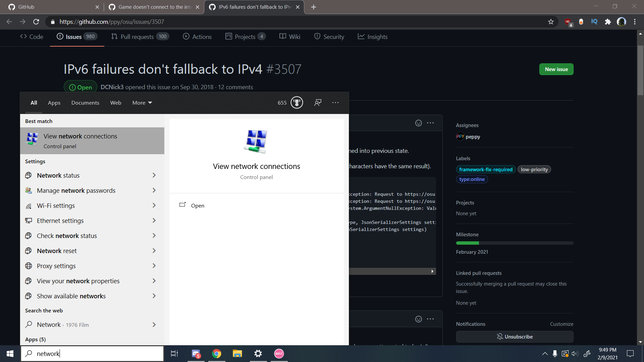Screen dimensions: 644x362
Task: Click the extensions puzzle icon in Chrome toolbar
Action: [608, 21]
